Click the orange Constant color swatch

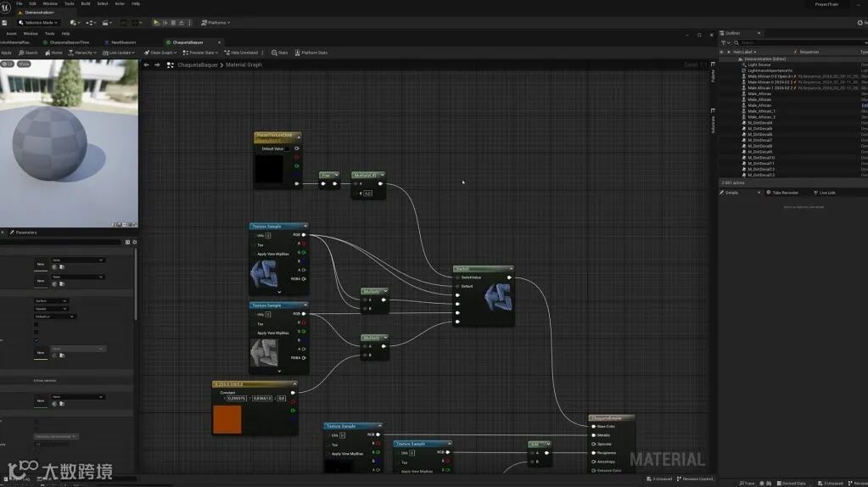(x=227, y=419)
